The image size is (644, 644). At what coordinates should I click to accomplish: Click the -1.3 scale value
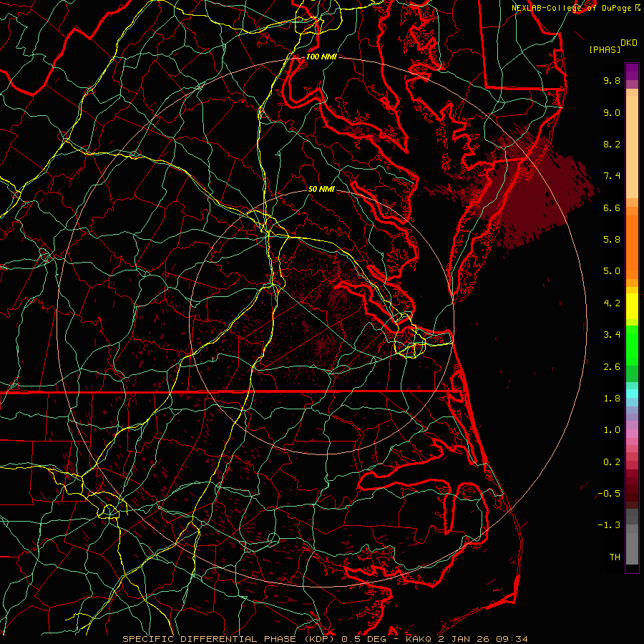click(x=609, y=525)
